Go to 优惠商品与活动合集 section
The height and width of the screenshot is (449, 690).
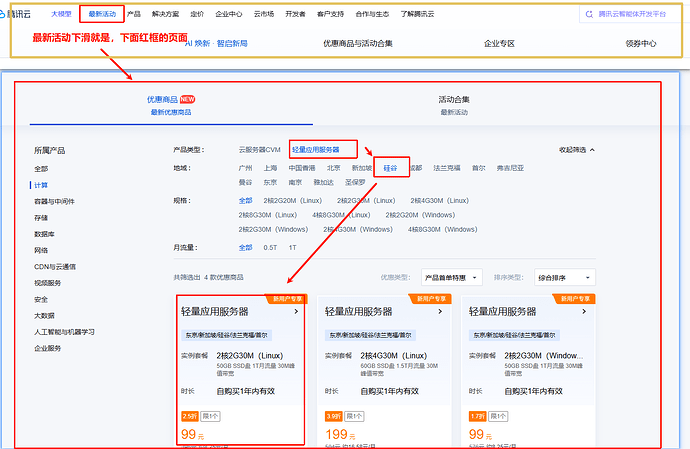358,44
